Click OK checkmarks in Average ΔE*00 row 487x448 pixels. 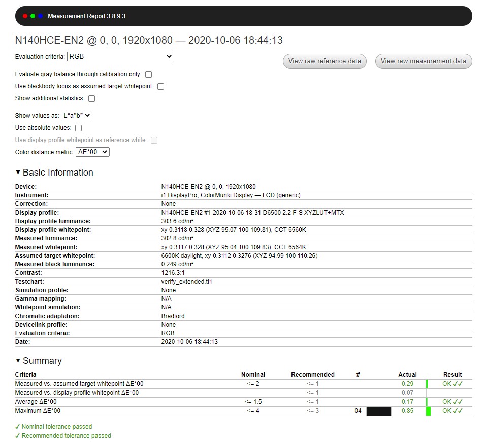452,402
